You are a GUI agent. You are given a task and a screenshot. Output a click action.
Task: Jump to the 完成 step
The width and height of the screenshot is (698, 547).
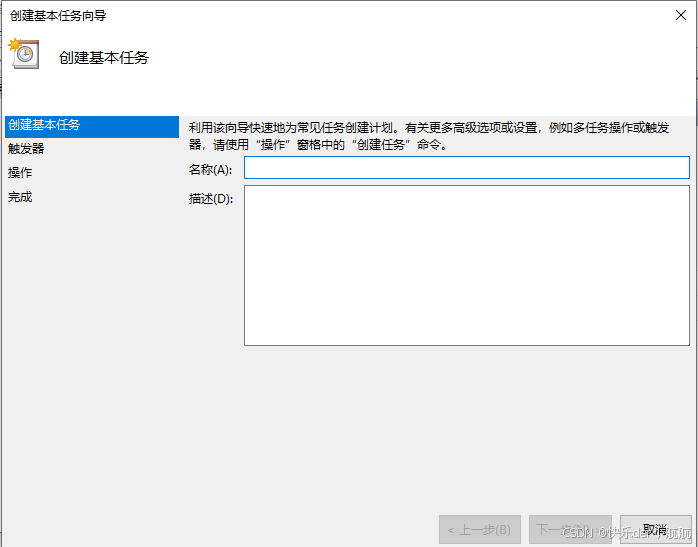[x=20, y=196]
